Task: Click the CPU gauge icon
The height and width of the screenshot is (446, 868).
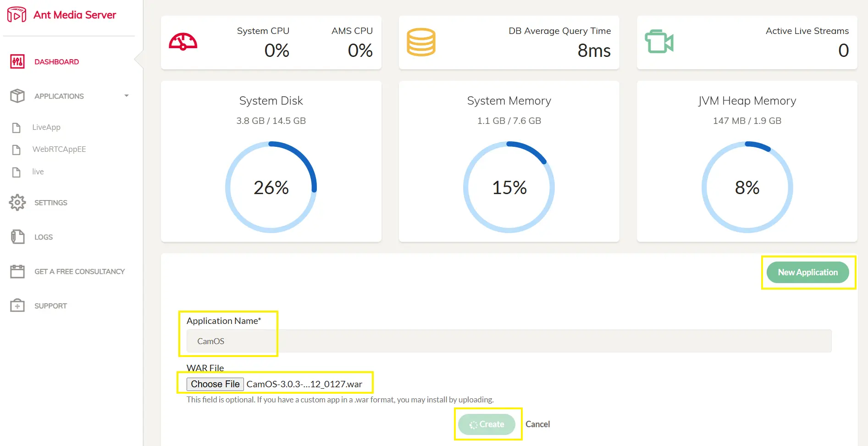Action: pyautogui.click(x=183, y=42)
